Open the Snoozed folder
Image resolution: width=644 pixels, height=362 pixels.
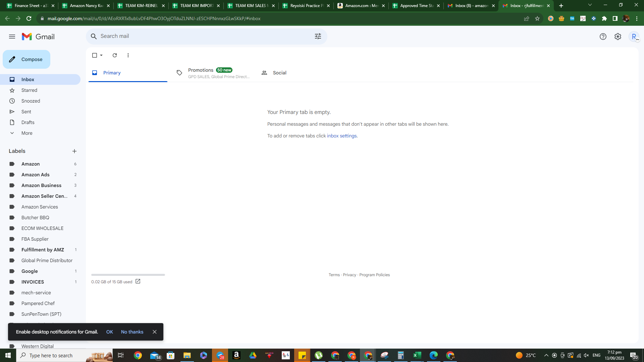coord(40,101)
